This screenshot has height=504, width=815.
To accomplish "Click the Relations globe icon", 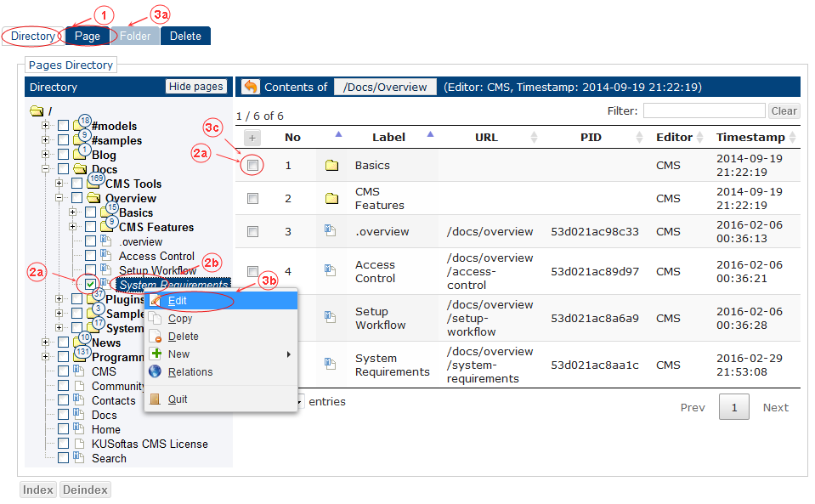I will coord(155,372).
